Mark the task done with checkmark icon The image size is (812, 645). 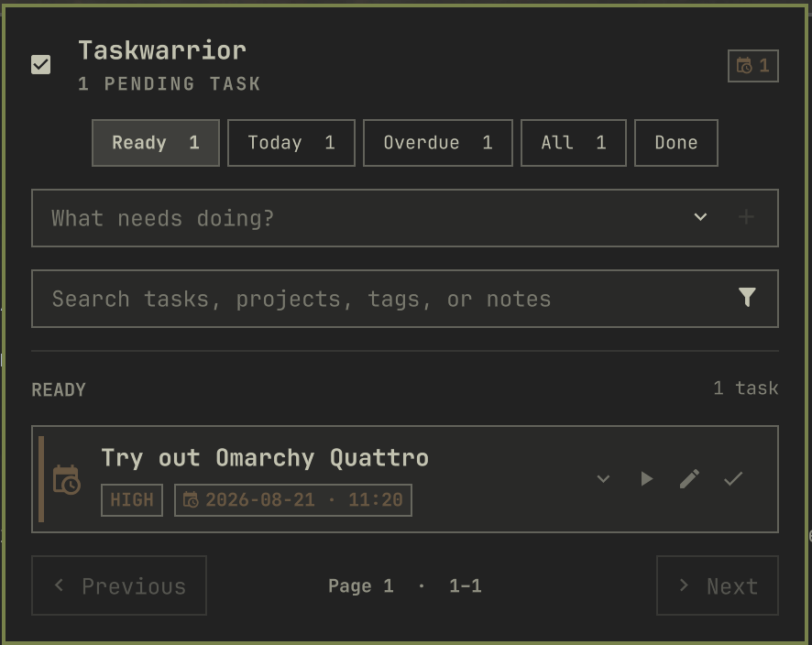(733, 479)
